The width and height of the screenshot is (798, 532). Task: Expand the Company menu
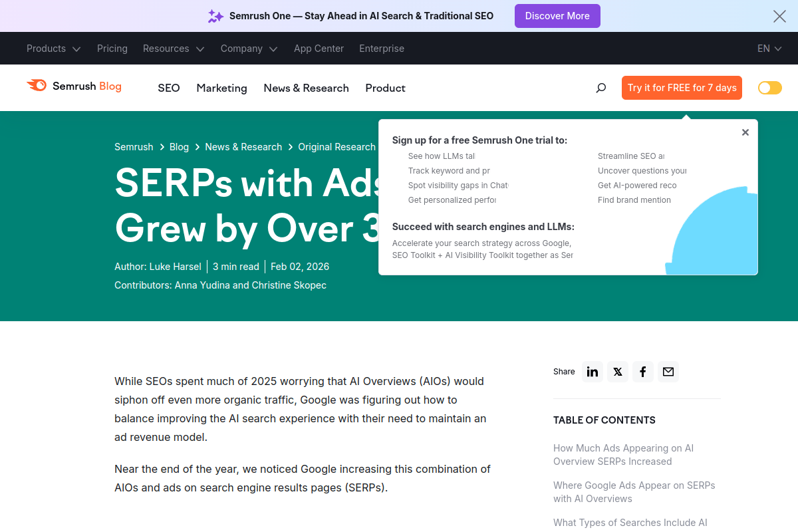point(249,48)
